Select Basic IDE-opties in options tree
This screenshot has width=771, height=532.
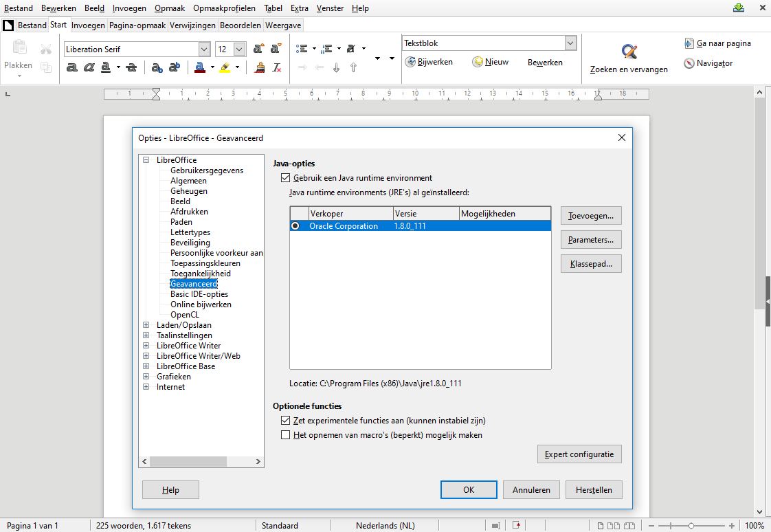coord(199,294)
